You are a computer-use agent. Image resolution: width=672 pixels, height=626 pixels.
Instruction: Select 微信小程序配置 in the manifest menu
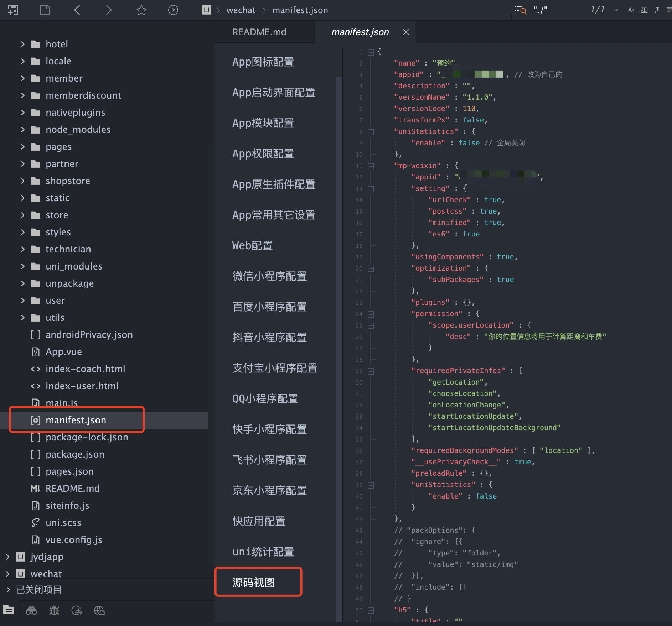[269, 276]
